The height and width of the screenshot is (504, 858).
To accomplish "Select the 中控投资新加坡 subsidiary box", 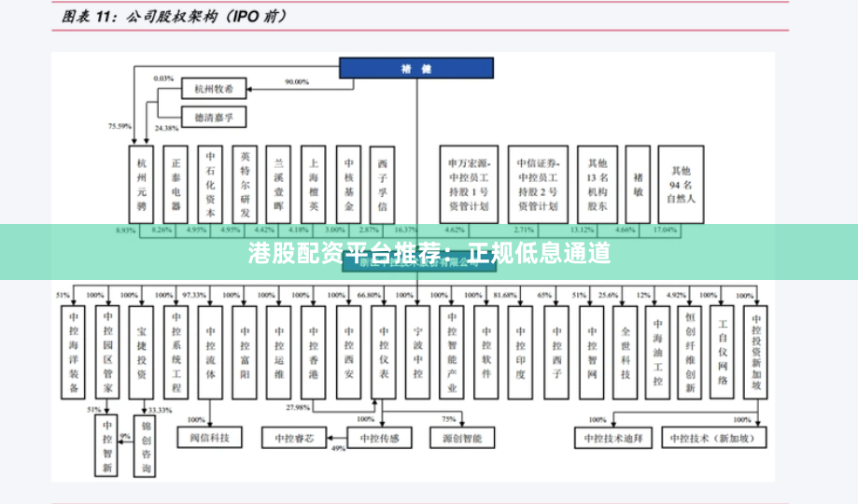I will [755, 352].
